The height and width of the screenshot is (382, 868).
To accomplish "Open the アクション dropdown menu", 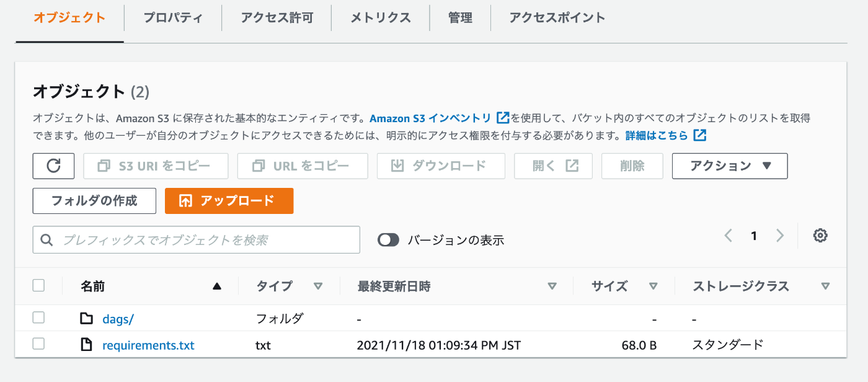I will (x=730, y=166).
